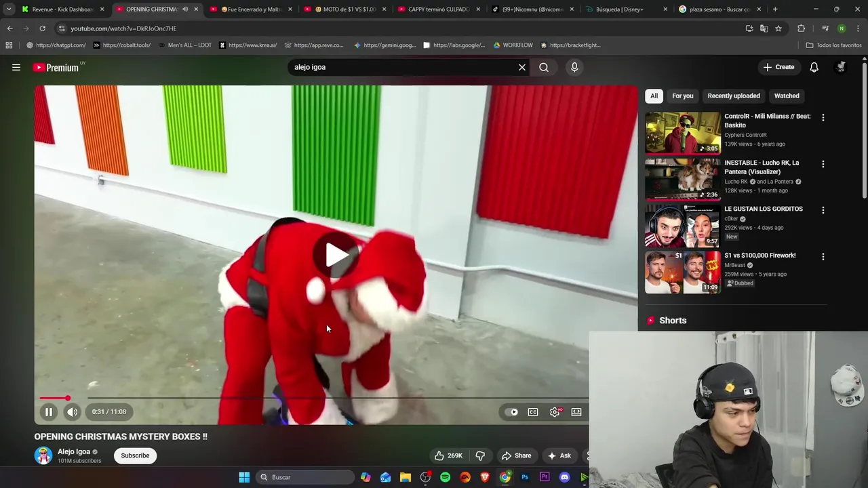Viewport: 868px width, 488px height.
Task: Open Discord from the taskbar
Action: (564, 477)
